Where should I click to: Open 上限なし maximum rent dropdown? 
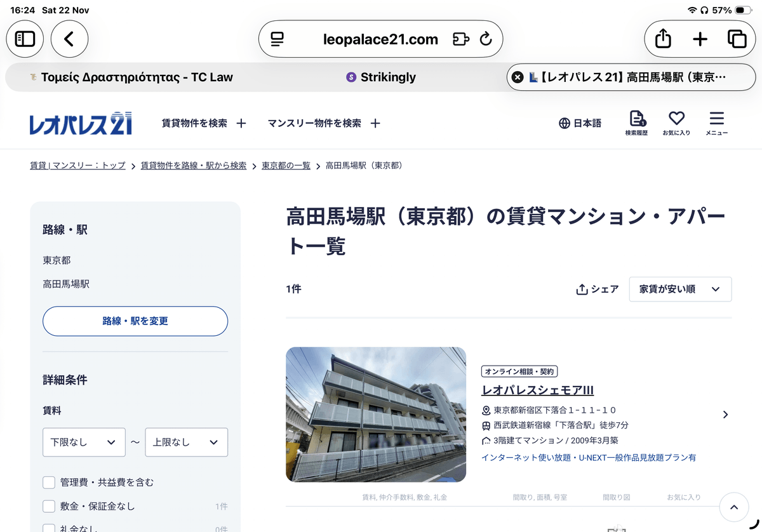[x=187, y=442]
